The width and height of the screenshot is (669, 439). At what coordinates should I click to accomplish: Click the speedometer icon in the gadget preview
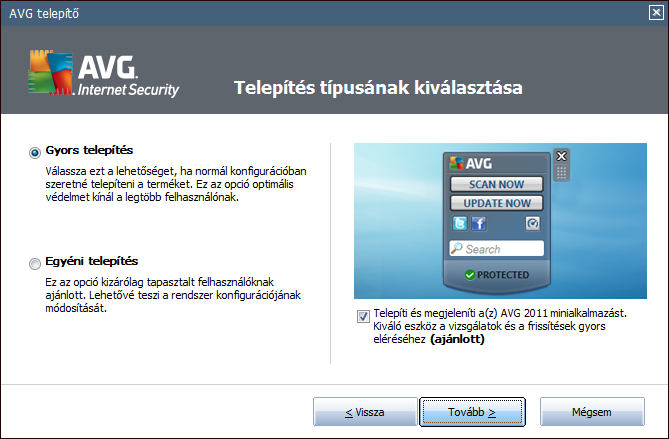click(532, 223)
